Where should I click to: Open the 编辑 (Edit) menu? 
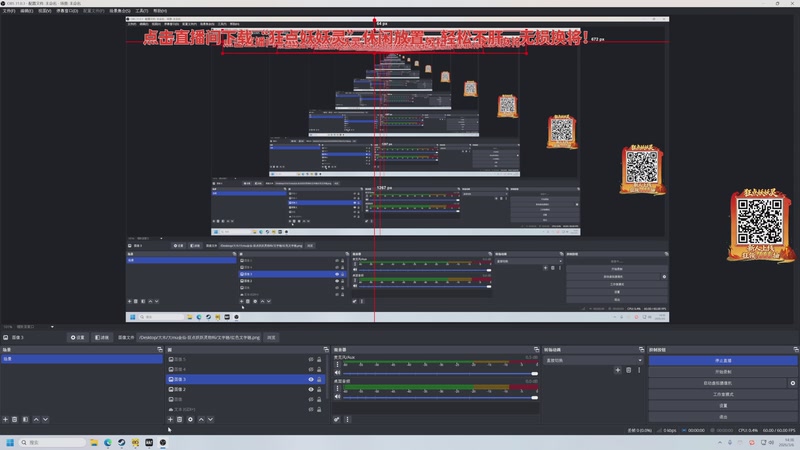point(27,11)
